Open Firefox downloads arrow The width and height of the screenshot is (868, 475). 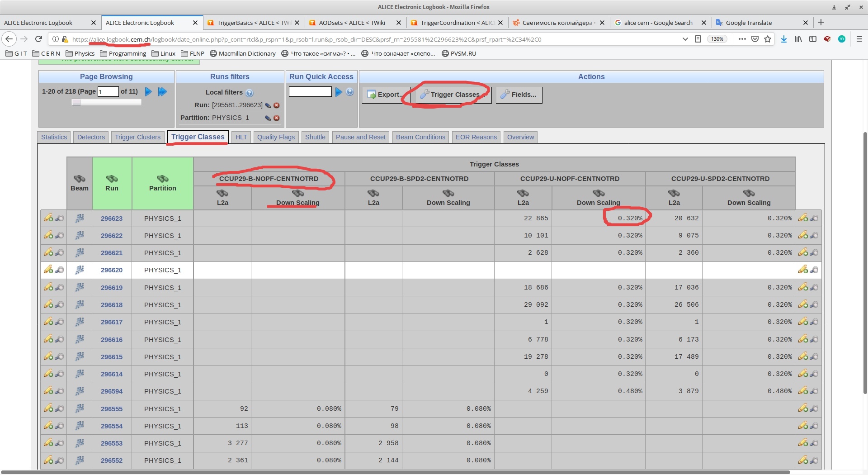click(784, 39)
